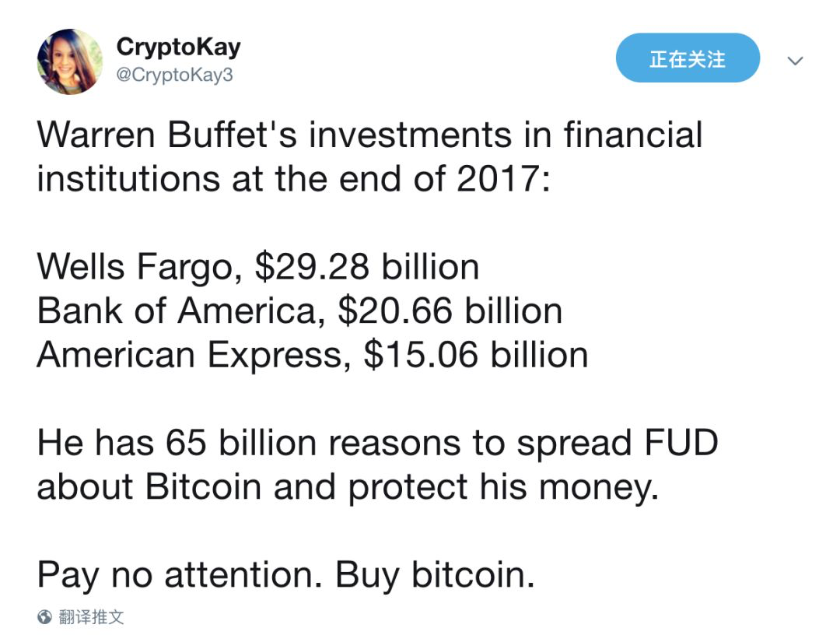This screenshot has height=642, width=840.
Task: Click the 'Buy bitcoin.' closing sentence
Action: click(435, 576)
